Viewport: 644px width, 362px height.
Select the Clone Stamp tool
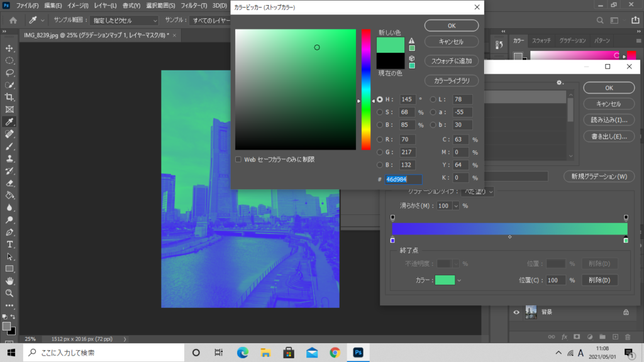click(x=9, y=159)
